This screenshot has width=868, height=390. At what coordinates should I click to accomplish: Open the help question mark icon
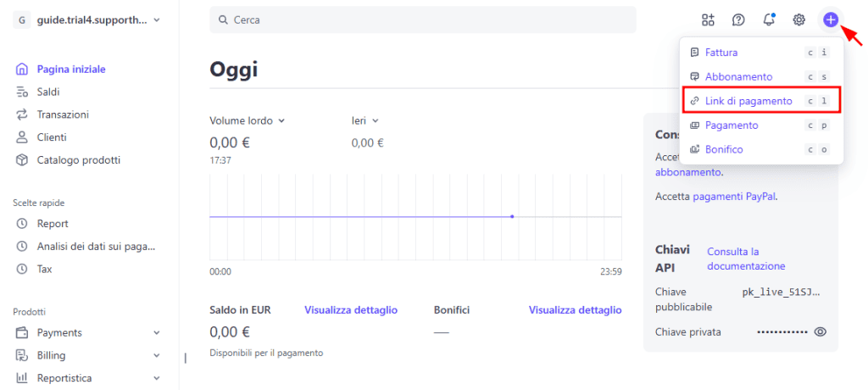coord(738,20)
